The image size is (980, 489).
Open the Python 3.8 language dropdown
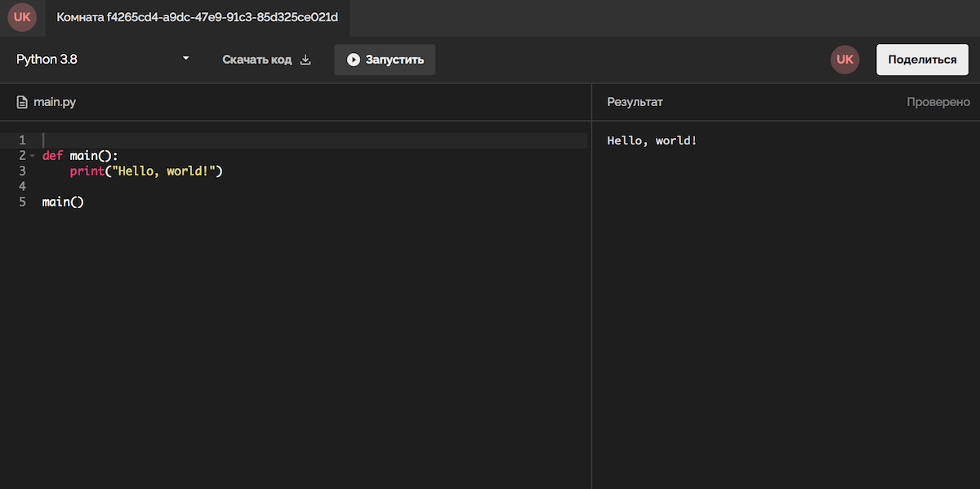click(x=102, y=60)
